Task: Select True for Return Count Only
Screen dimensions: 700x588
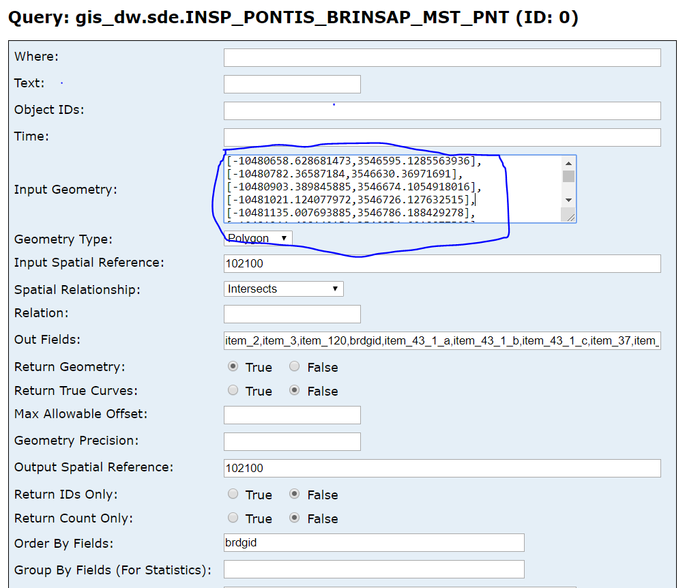Action: (233, 518)
